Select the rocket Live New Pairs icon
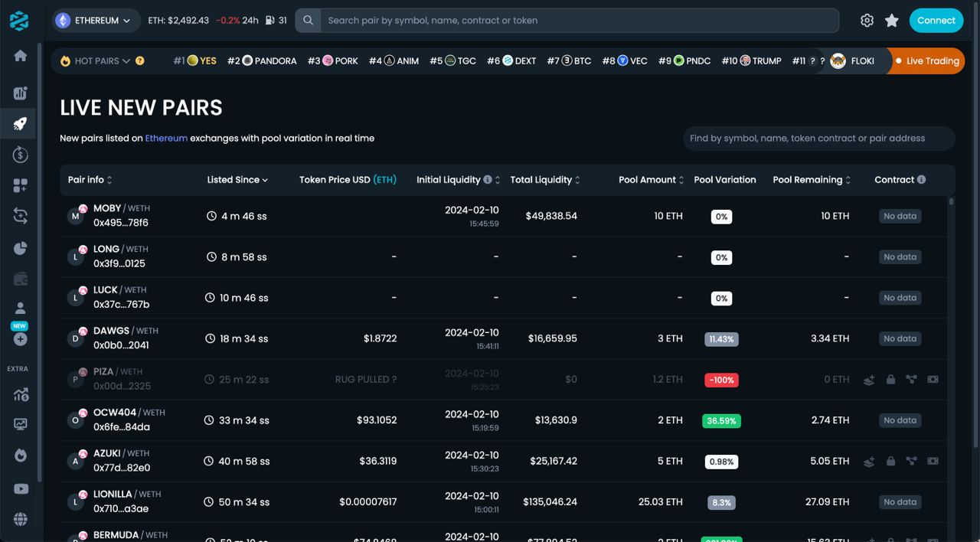 point(21,123)
